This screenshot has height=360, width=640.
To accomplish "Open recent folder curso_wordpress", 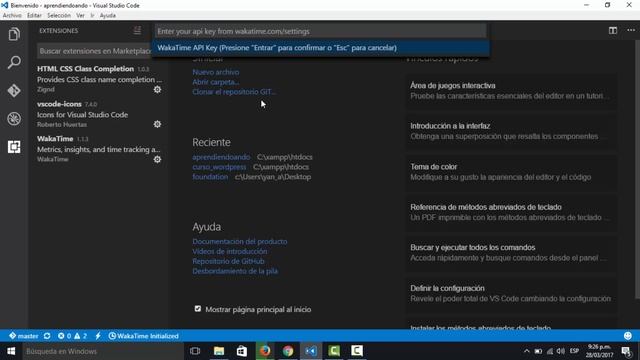I will point(219,167).
